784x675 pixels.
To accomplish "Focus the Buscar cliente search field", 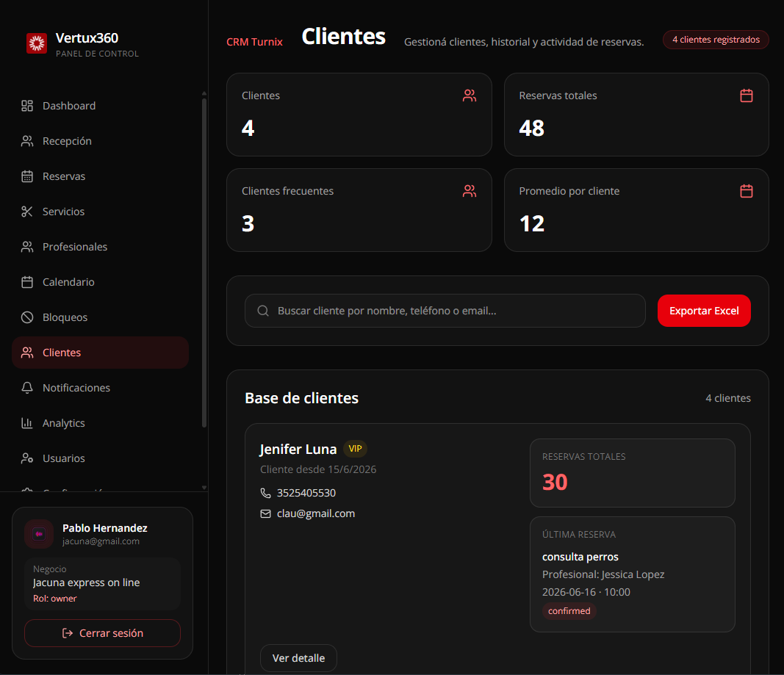I will tap(445, 311).
